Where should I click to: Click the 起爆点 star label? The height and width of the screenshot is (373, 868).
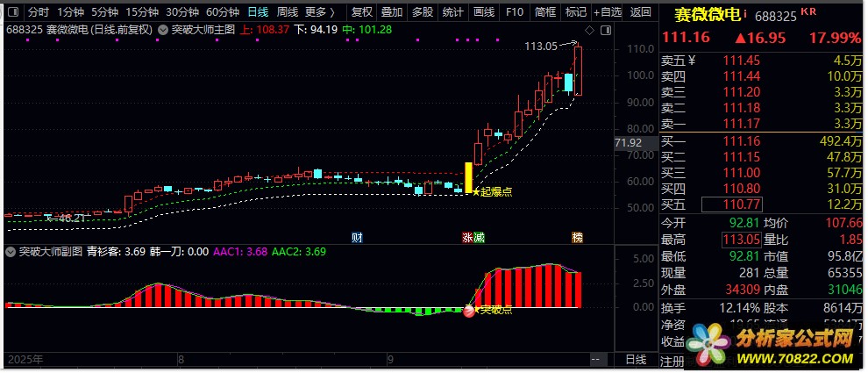(x=492, y=192)
